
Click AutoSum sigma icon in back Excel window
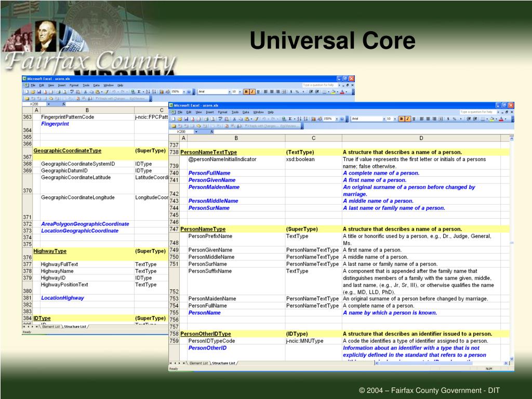pyautogui.click(x=139, y=91)
